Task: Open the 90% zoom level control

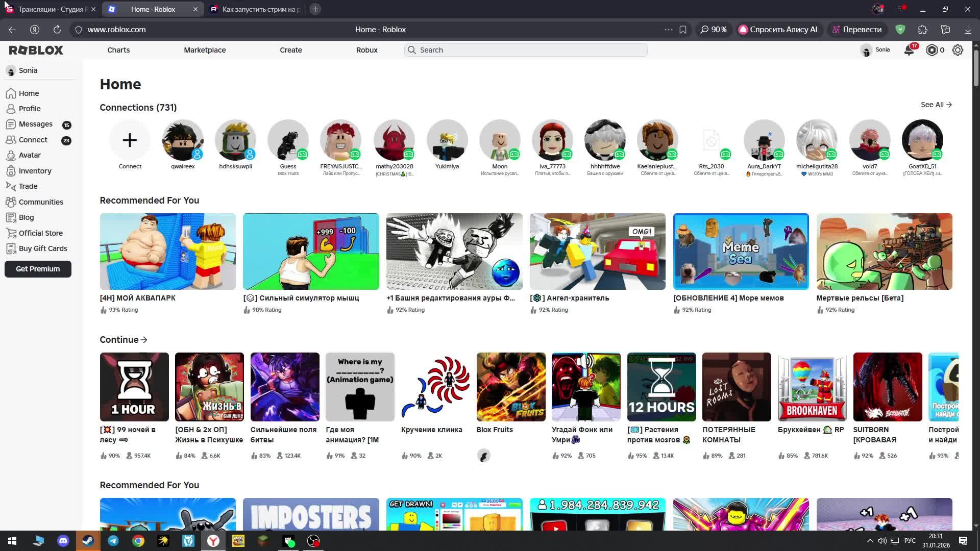Action: [714, 30]
